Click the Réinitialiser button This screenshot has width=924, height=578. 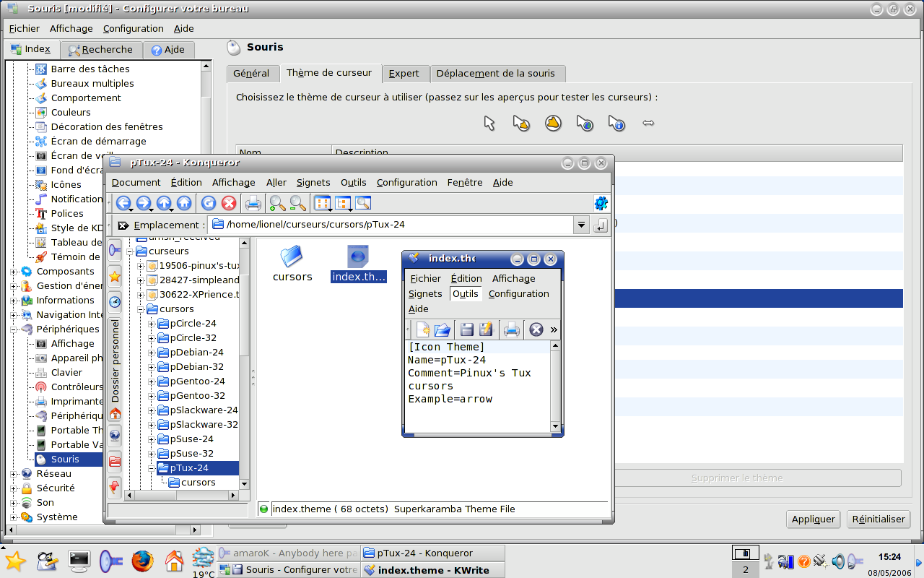pyautogui.click(x=879, y=519)
